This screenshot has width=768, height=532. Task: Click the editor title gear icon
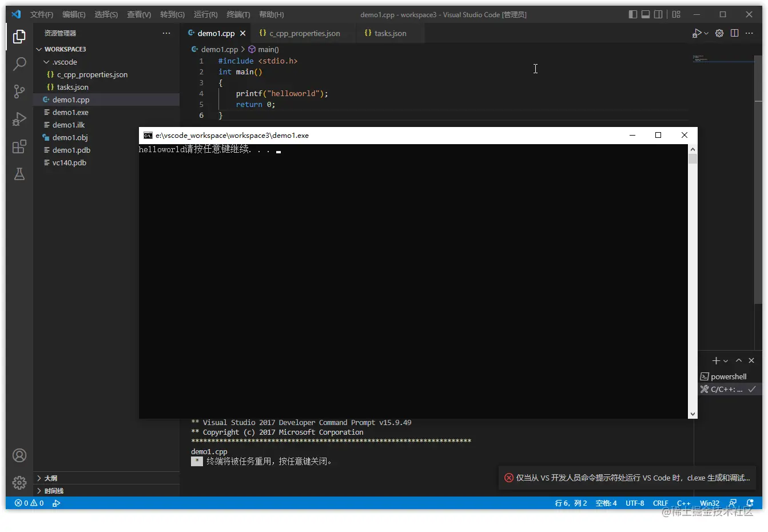coord(719,33)
